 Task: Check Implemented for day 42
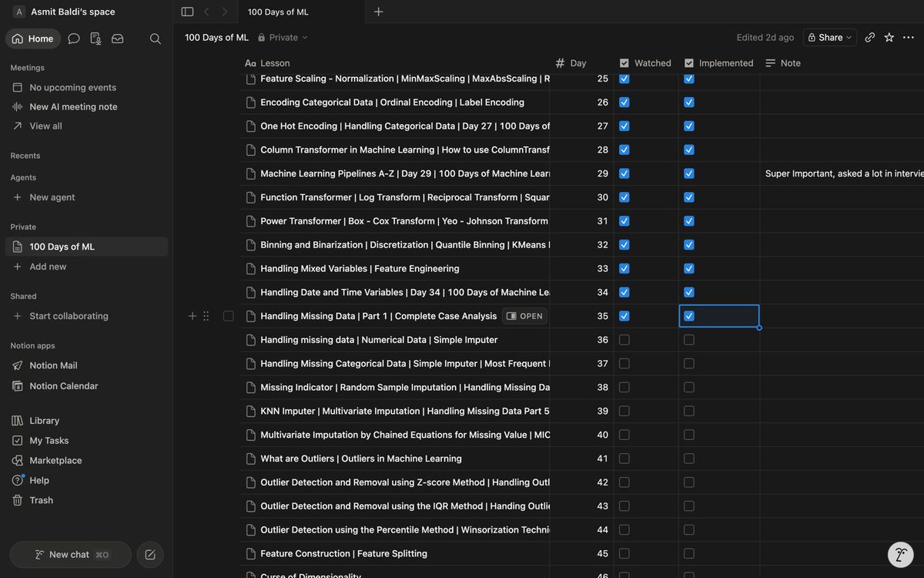[x=689, y=482]
